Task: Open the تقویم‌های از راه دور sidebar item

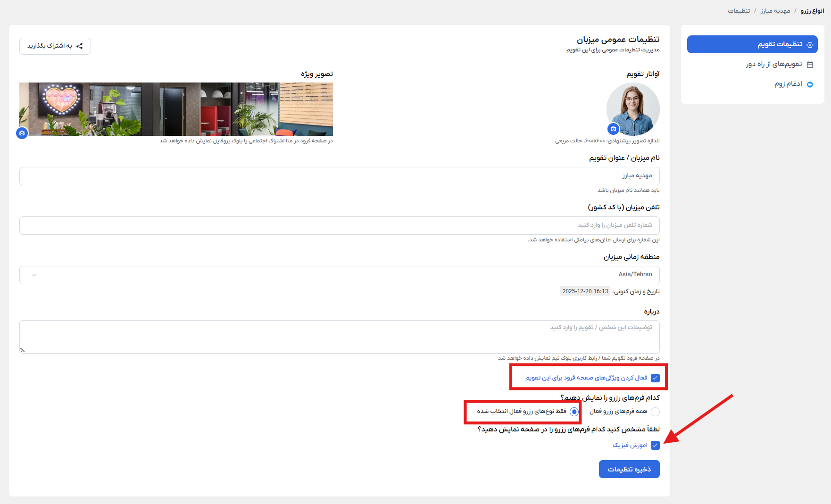Action: [773, 65]
